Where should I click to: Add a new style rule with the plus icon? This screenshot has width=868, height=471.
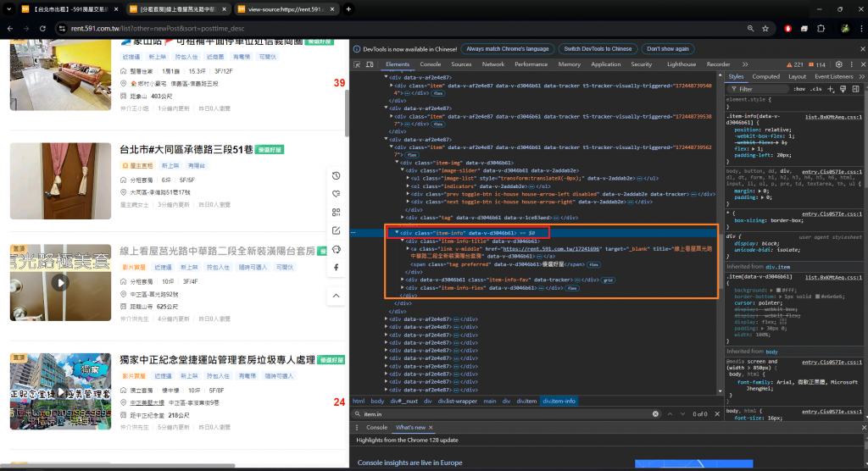(831, 89)
